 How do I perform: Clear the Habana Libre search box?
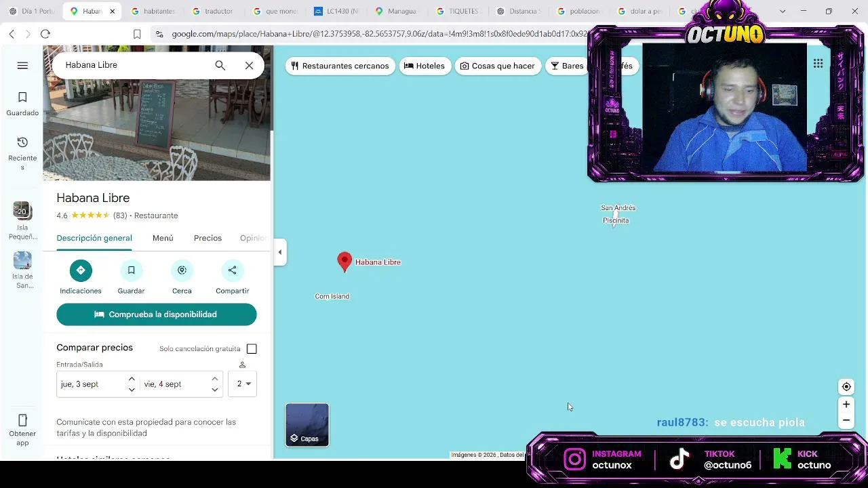pyautogui.click(x=249, y=65)
